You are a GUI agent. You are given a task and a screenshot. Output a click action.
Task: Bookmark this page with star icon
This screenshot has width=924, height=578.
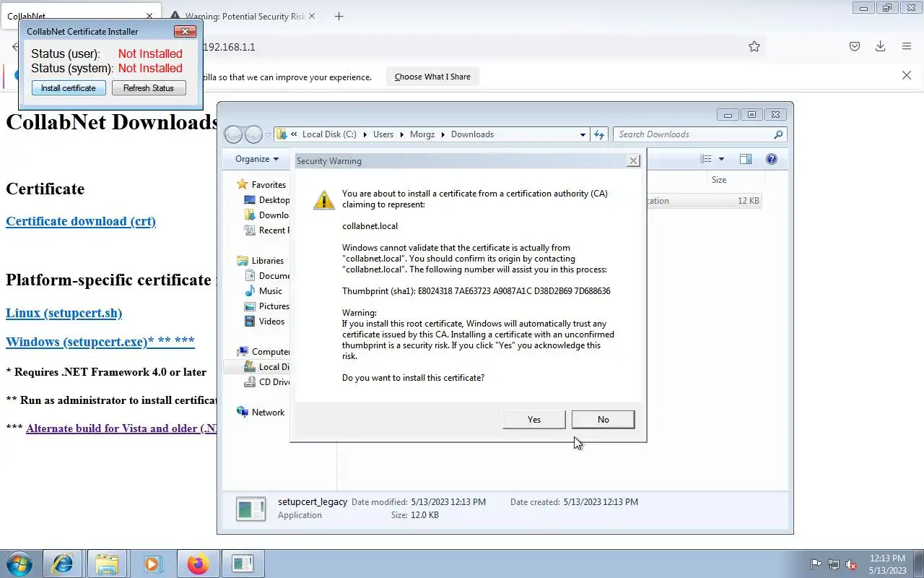(x=754, y=47)
